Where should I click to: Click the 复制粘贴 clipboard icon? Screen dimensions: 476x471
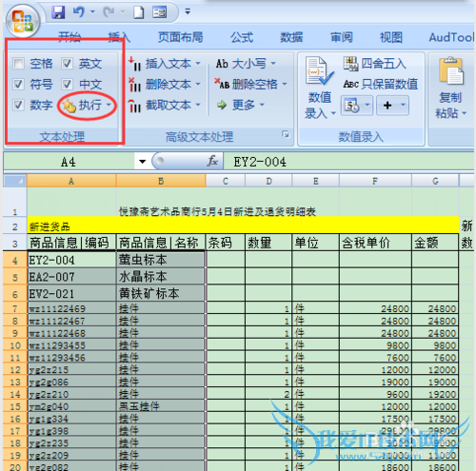click(451, 71)
